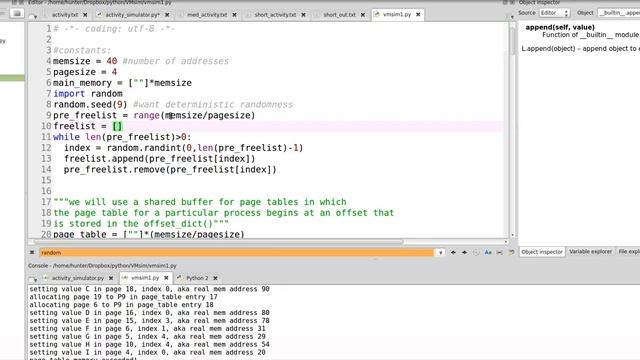Viewport: 640px width, 360px height.
Task: Click line 10 'freelist = []' in editor
Action: (88, 126)
